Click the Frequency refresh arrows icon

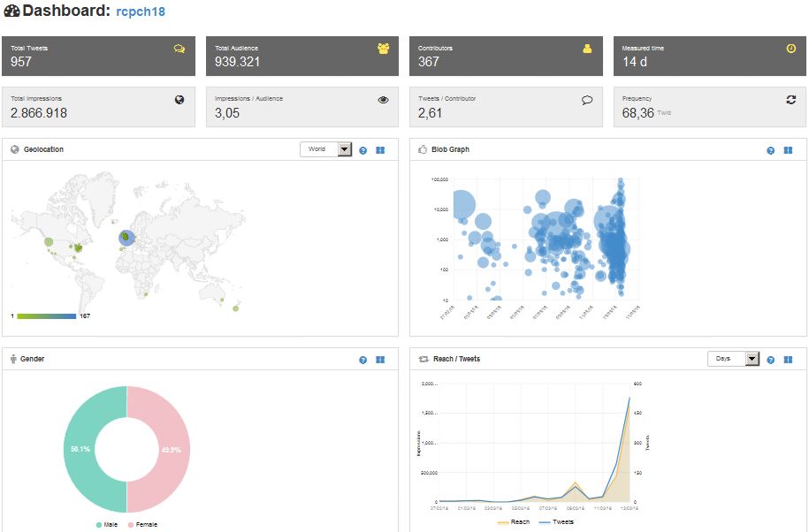[x=790, y=100]
